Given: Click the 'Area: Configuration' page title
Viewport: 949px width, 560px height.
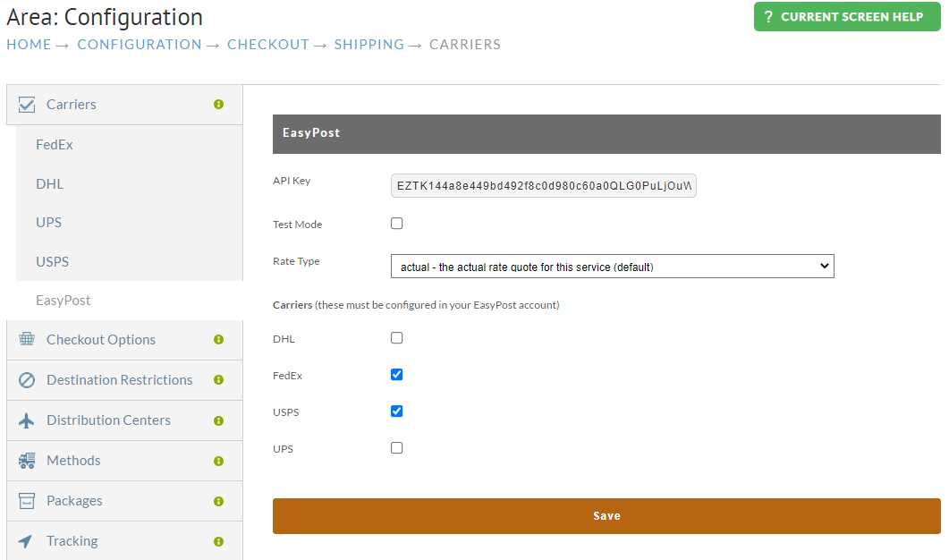Looking at the screenshot, I should pyautogui.click(x=105, y=17).
